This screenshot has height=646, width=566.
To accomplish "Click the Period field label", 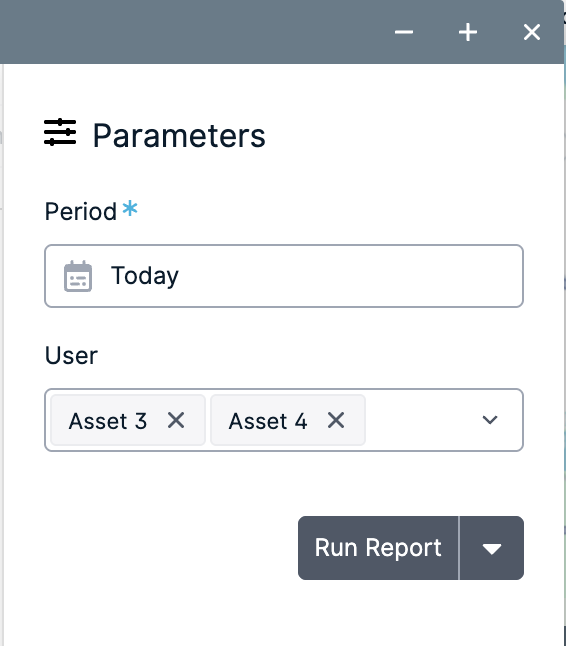I will tap(81, 212).
